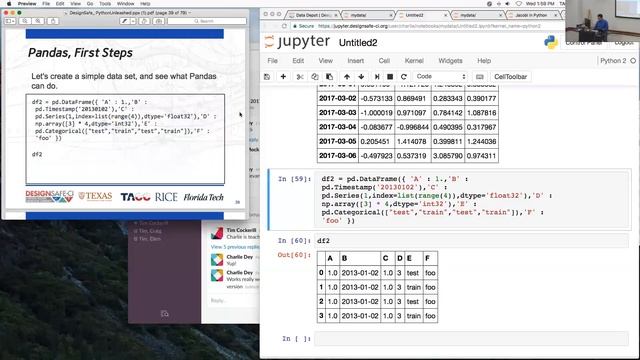Click the Search field in Preview
The height and width of the screenshot is (360, 640).
(207, 21)
